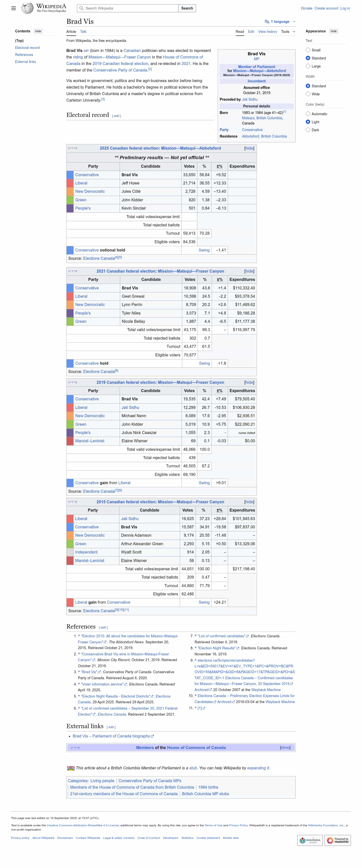Expand the Tools dropdown menu
Screen dimensions: 362x868
pos(288,32)
